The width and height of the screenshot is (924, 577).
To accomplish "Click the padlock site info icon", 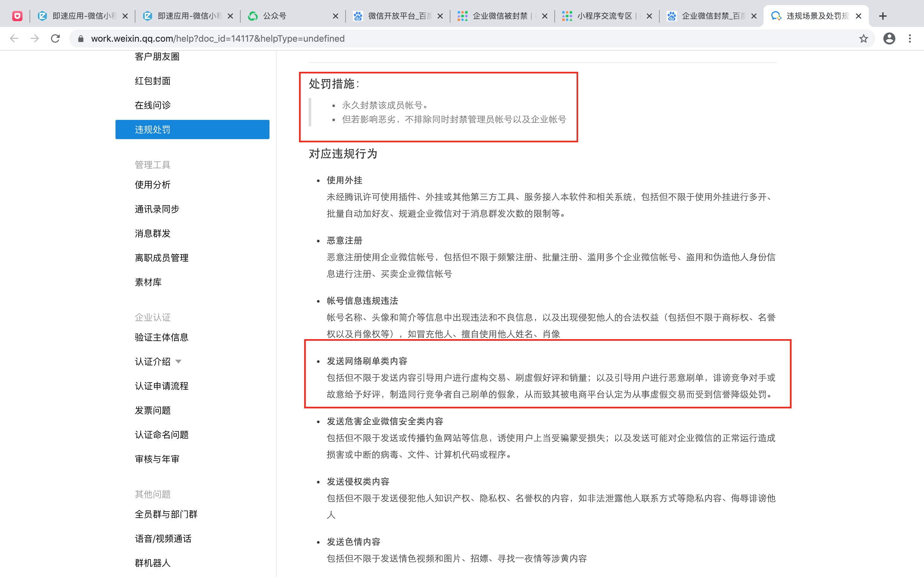I will tap(81, 38).
